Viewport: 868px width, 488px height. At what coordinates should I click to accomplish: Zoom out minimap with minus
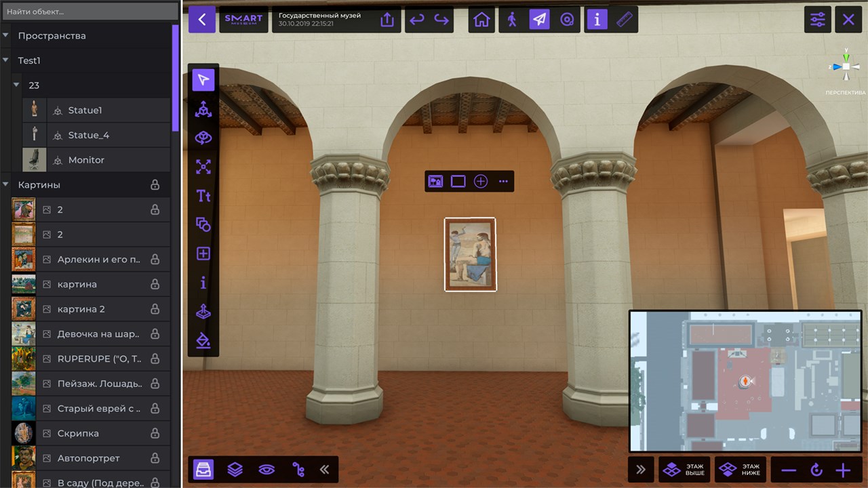pos(789,470)
